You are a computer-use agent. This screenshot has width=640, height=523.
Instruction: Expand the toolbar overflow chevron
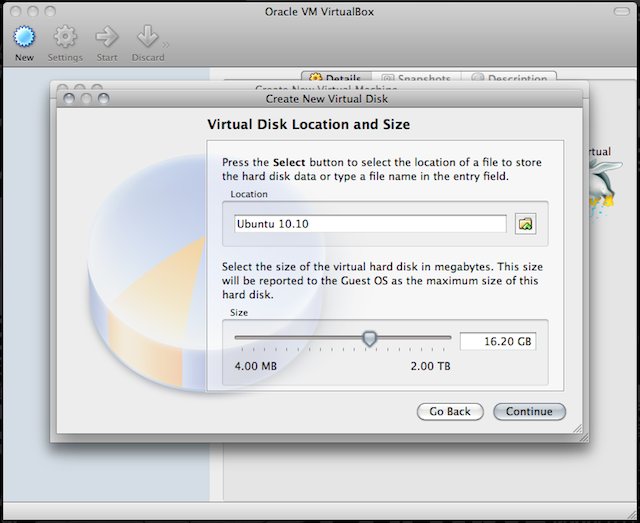pos(166,45)
